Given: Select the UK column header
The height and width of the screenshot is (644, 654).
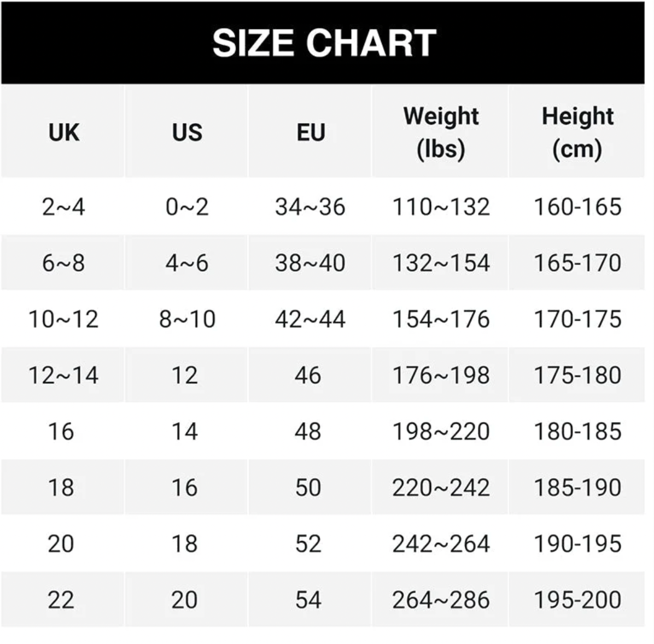Looking at the screenshot, I should pyautogui.click(x=63, y=132).
